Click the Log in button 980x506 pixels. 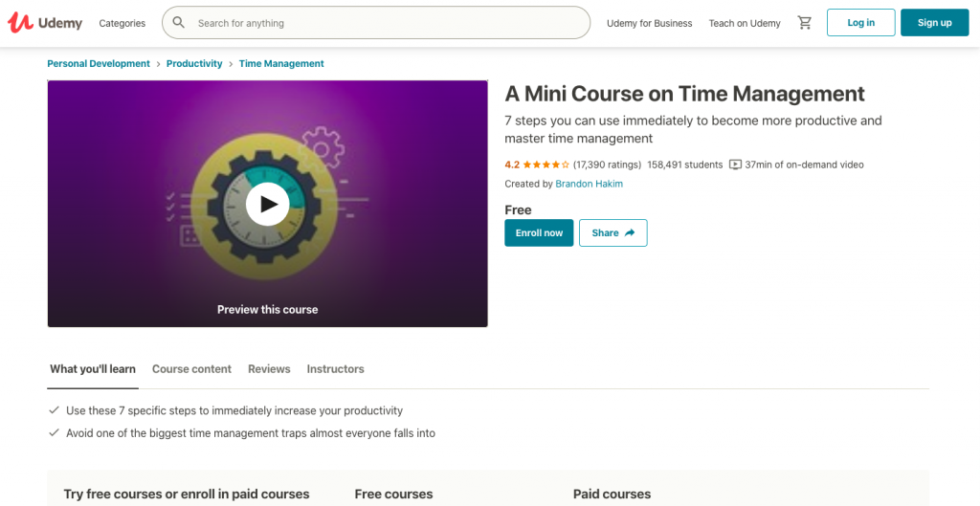pos(861,23)
